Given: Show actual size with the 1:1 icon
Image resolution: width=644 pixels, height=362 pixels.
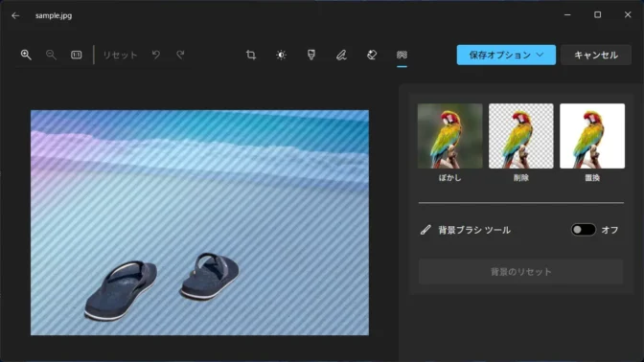Looking at the screenshot, I should (77, 55).
